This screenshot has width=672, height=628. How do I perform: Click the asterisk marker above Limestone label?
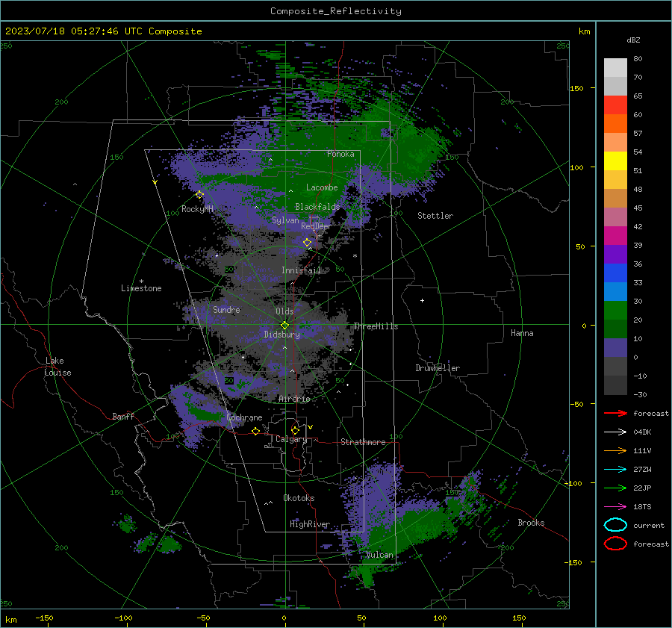tap(141, 282)
